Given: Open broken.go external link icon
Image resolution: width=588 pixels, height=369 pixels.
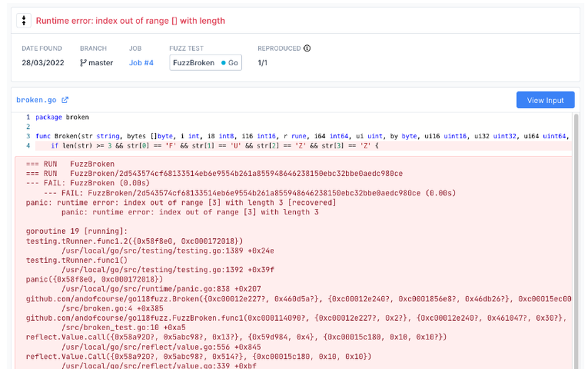Looking at the screenshot, I should point(65,100).
